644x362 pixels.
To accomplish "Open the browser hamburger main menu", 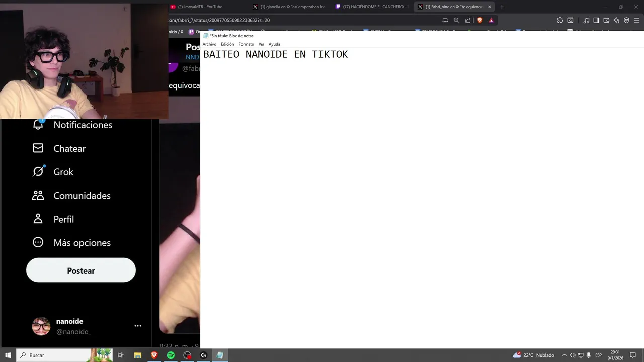I will point(637,20).
